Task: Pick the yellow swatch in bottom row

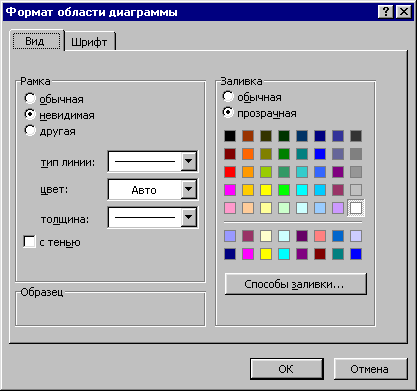Action: (266, 254)
